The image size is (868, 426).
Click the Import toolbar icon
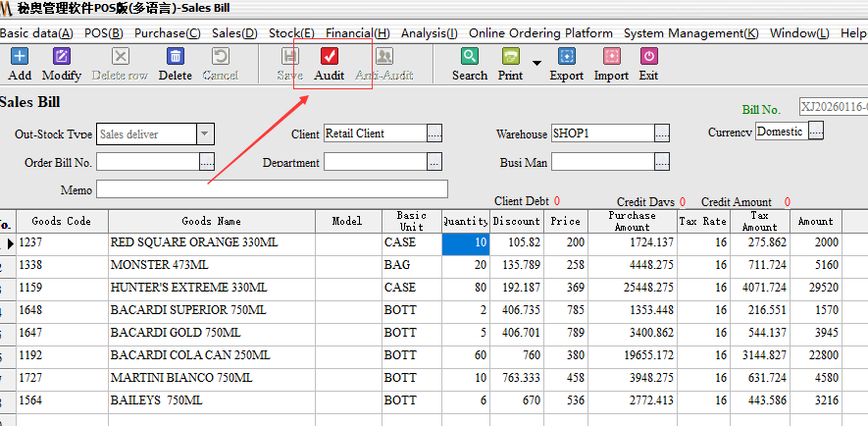pos(611,57)
